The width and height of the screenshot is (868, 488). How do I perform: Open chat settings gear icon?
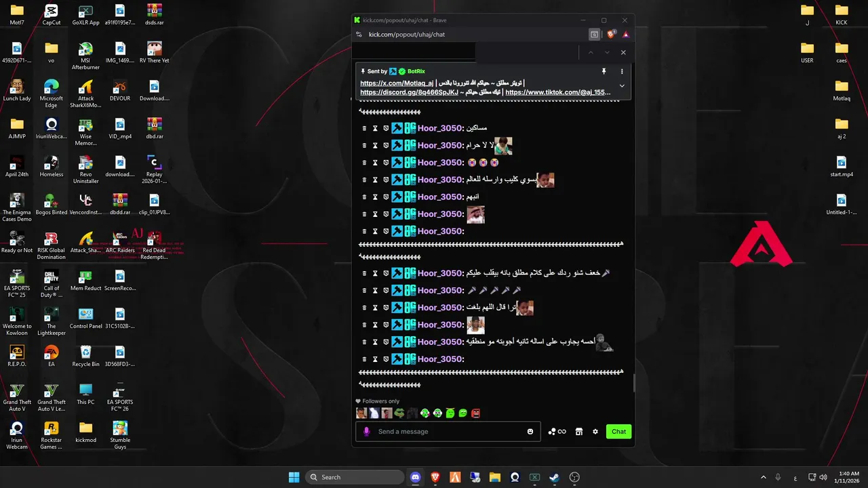(595, 432)
